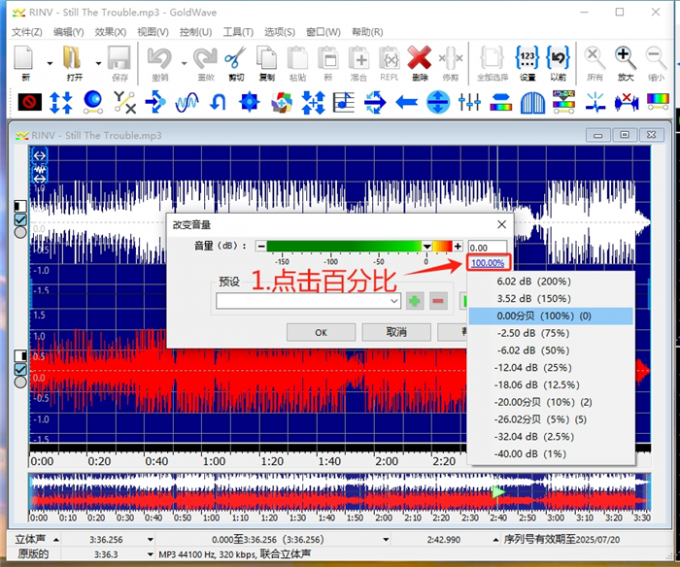Click the blue arch gate effect icon
Image resolution: width=680 pixels, height=567 pixels.
point(533,103)
